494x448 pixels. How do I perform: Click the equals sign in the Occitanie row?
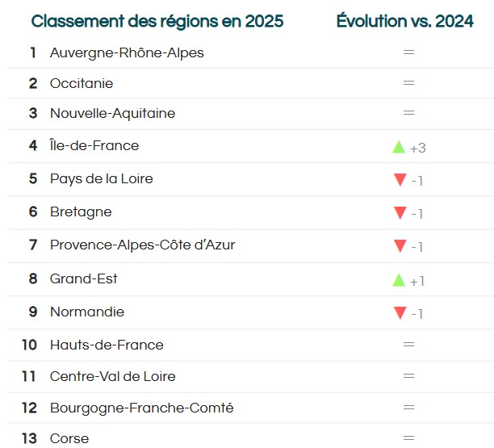click(408, 82)
